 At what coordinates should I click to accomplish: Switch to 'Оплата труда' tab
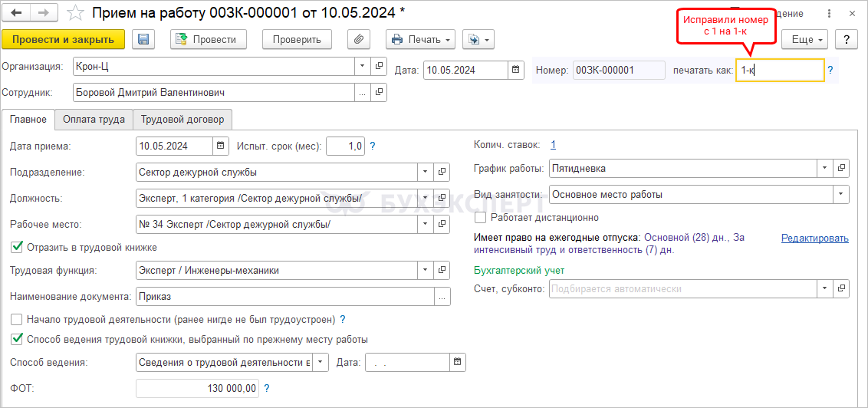tap(94, 120)
